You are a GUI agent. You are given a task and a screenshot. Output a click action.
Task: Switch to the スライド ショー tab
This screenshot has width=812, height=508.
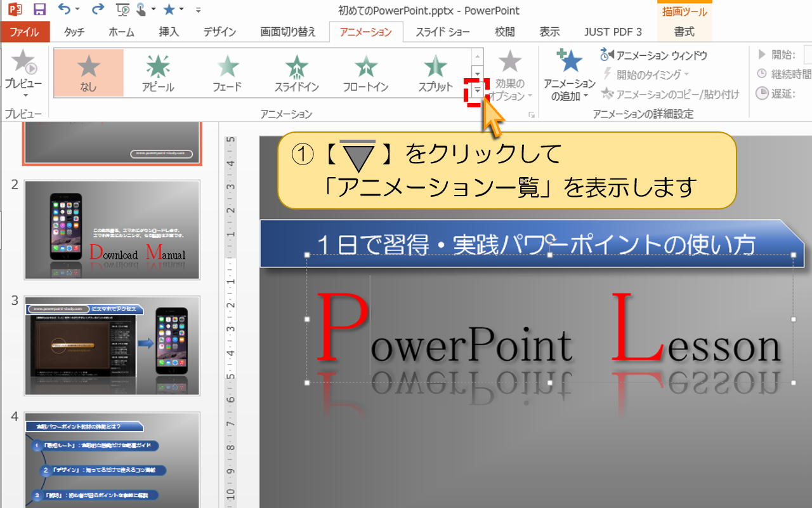point(443,32)
